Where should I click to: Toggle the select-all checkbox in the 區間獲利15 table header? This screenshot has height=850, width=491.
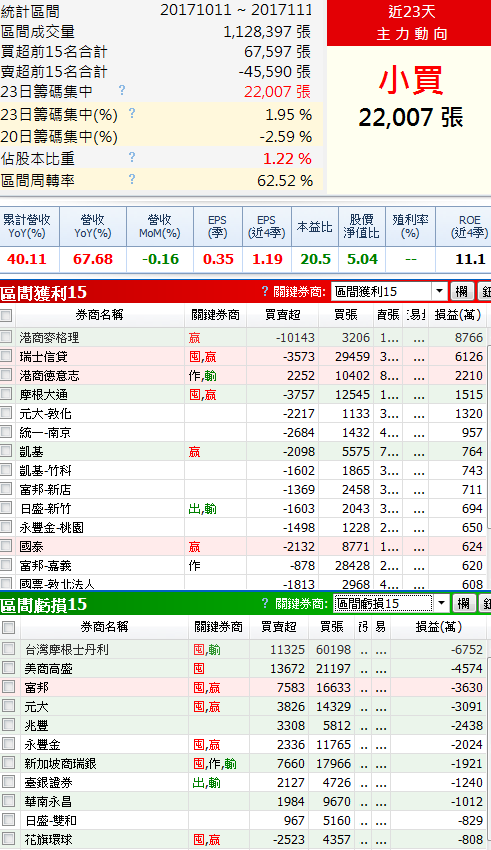coord(6,315)
